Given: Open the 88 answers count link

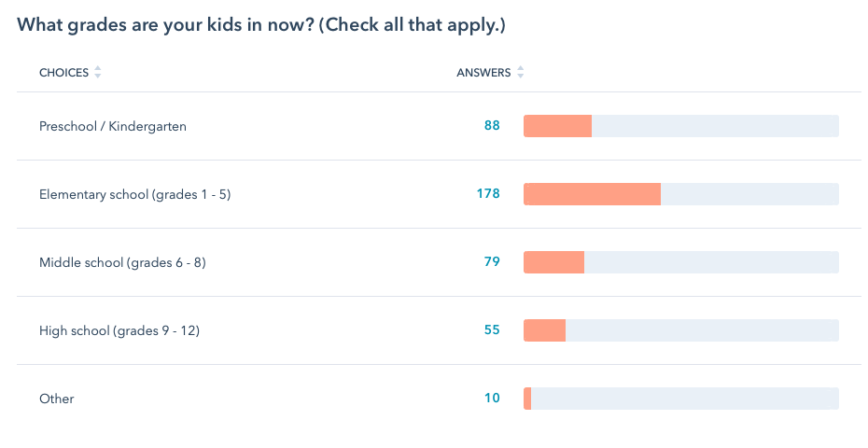Looking at the screenshot, I should click(x=492, y=126).
